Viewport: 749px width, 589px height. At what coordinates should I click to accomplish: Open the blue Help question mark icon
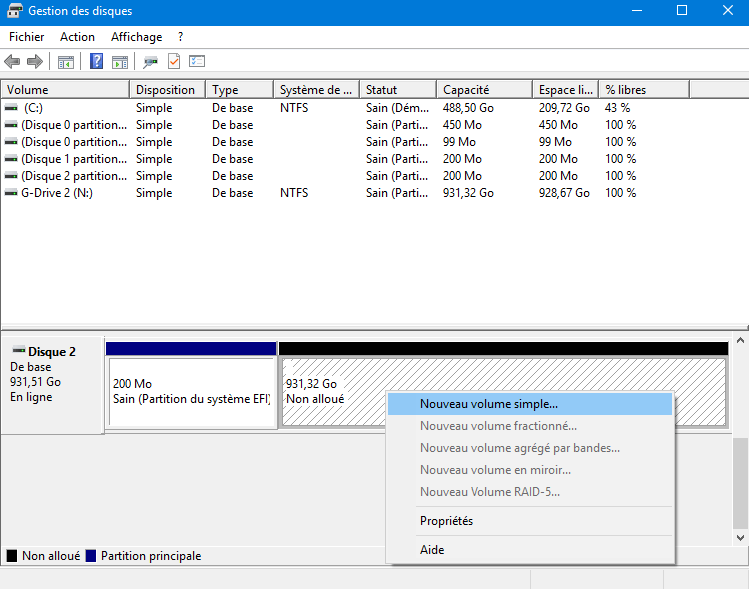(97, 62)
